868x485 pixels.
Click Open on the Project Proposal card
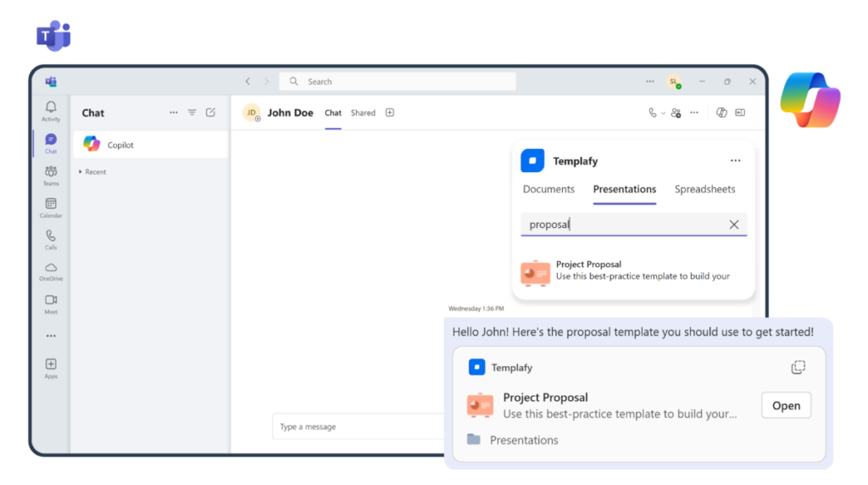tap(786, 405)
